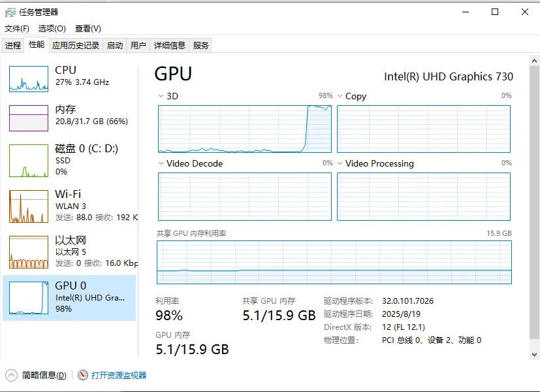Click the scrollbar down arrow
This screenshot has height=392, width=540.
534,355
